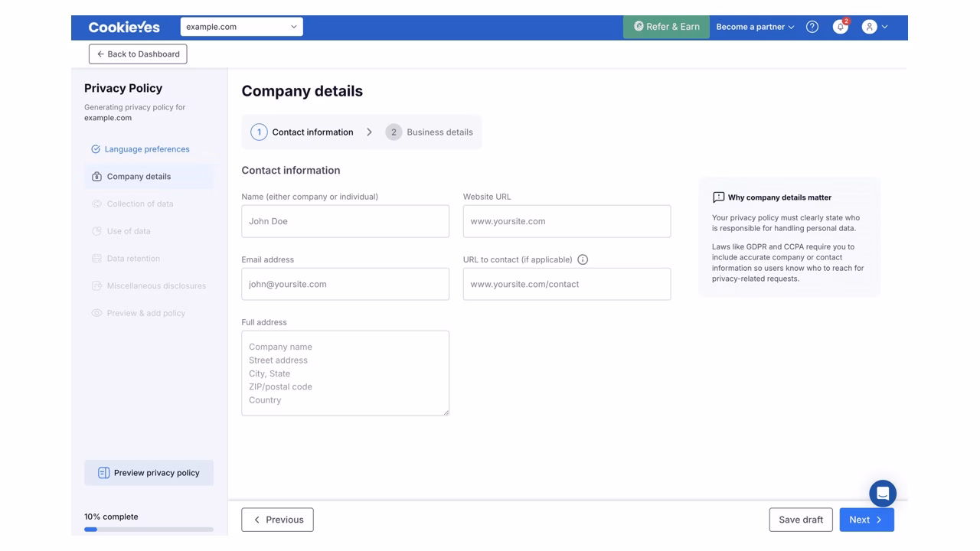Click the 10% complete progress bar
Viewport: 980px width, 551px height.
pos(149,530)
